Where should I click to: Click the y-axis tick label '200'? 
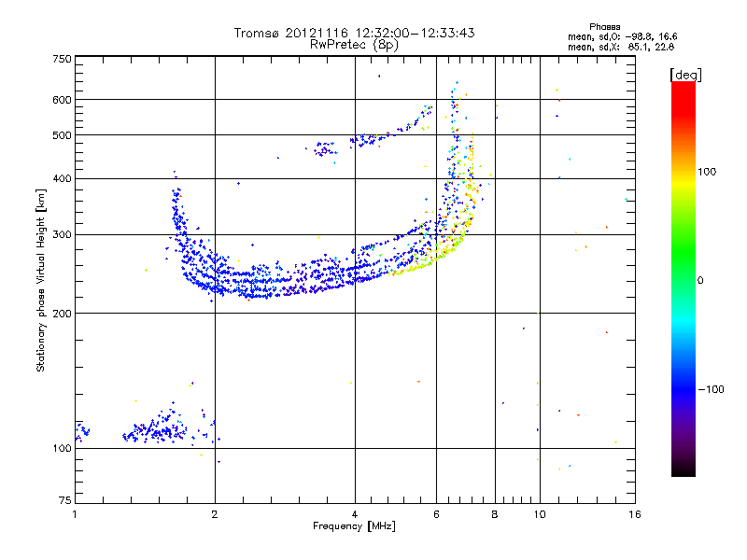pyautogui.click(x=62, y=314)
